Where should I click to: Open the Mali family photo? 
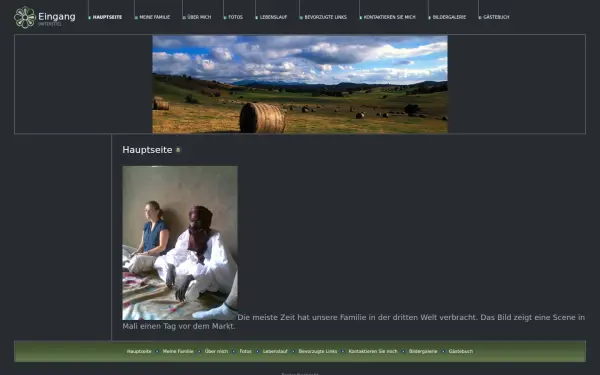click(x=180, y=243)
